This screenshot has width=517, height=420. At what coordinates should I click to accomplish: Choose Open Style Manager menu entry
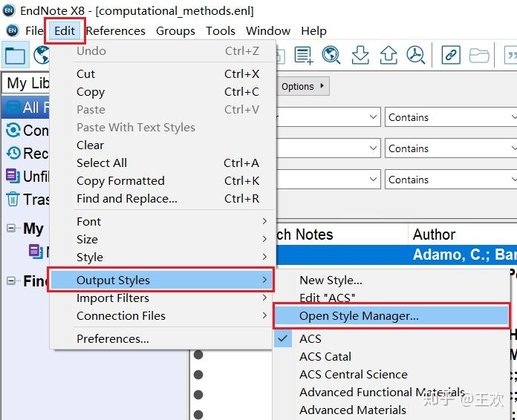coord(359,316)
